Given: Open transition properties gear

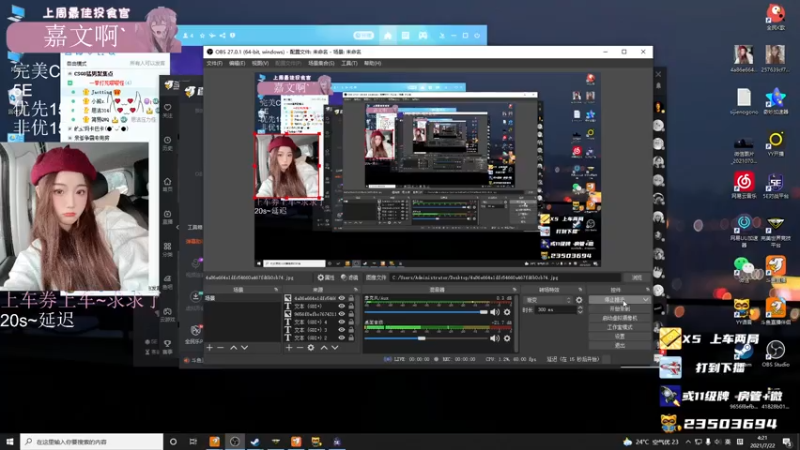Looking at the screenshot, I should tap(579, 300).
